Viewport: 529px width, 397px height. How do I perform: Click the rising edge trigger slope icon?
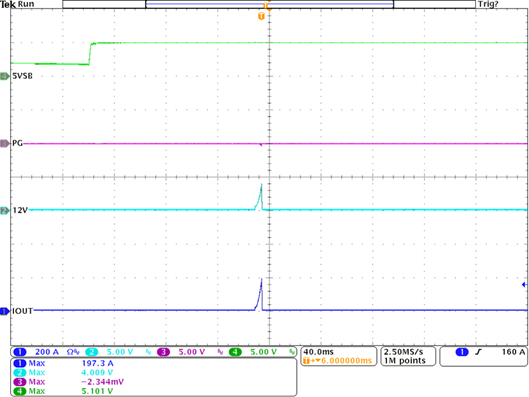point(478,352)
